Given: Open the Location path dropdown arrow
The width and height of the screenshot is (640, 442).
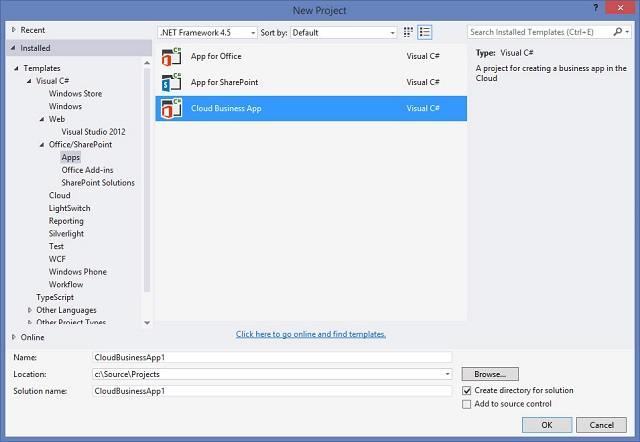Looking at the screenshot, I should (447, 374).
